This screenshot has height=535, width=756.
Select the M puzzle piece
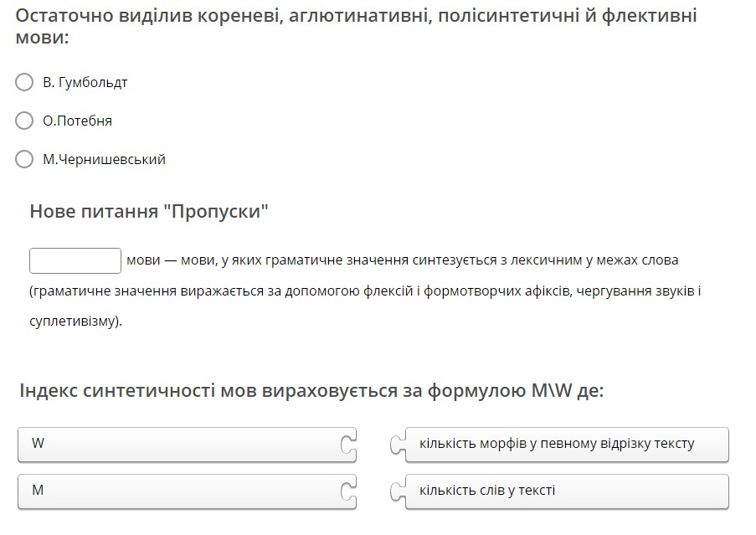(x=187, y=491)
